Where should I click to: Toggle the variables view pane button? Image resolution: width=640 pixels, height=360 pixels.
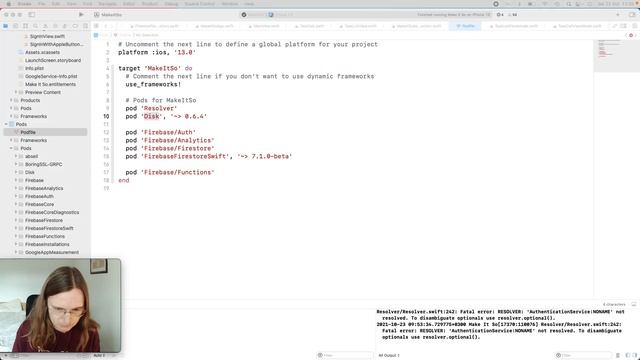tap(627, 355)
